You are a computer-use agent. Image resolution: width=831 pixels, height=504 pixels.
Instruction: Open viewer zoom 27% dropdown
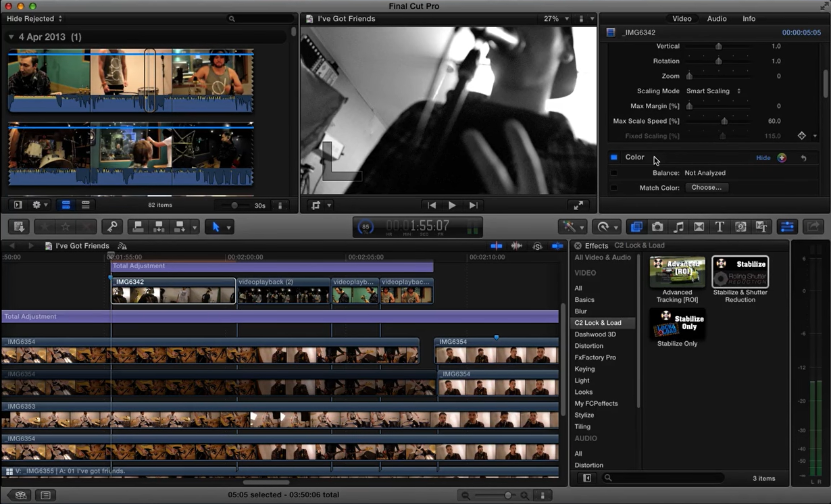(557, 19)
